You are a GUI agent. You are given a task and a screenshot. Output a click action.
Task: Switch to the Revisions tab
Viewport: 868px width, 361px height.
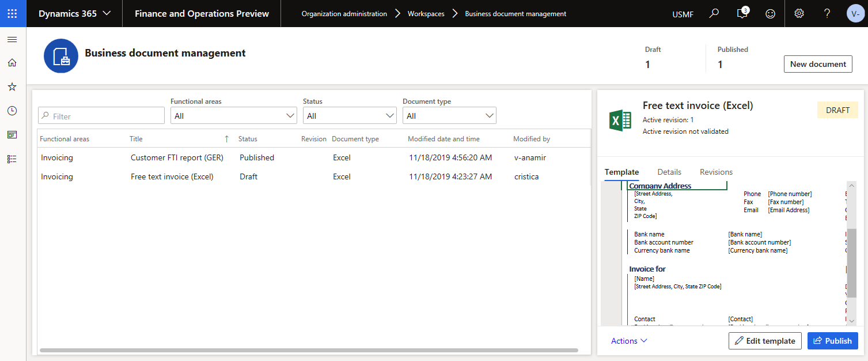[716, 172]
